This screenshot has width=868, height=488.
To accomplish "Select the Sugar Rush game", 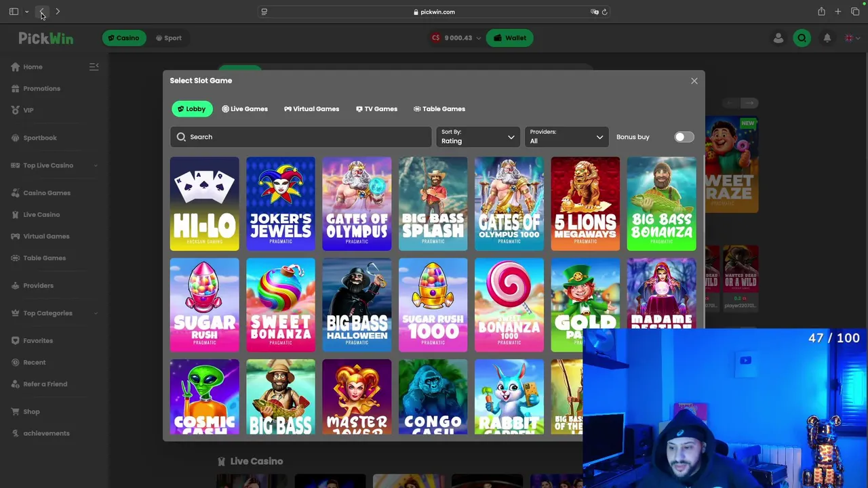I will [204, 305].
